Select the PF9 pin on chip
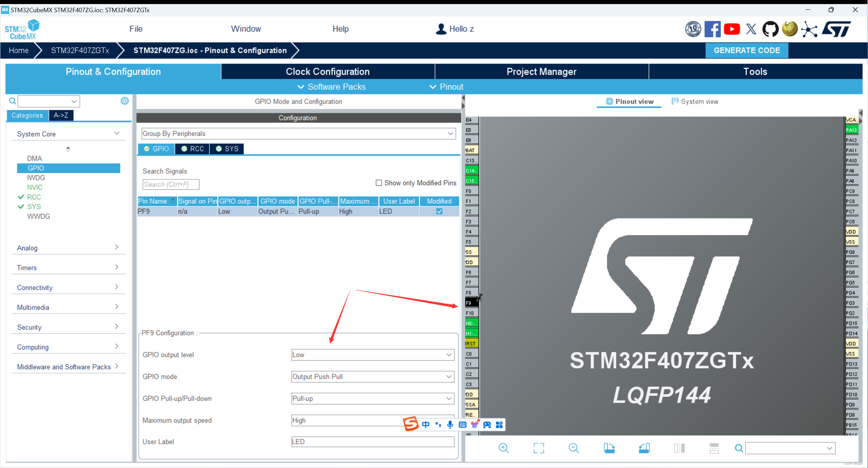Screen dimensions: 868x468 click(472, 303)
